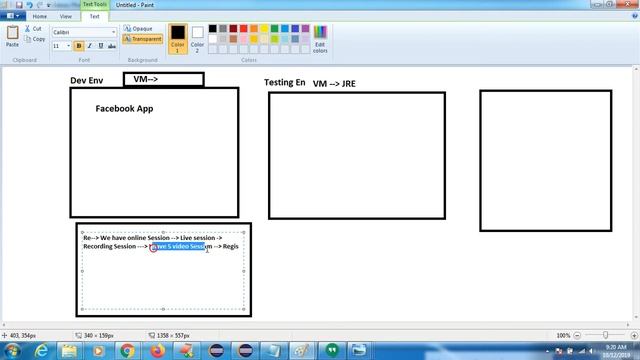This screenshot has width=640, height=360.
Task: Click the Paste icon in Clipboard
Action: click(12, 36)
